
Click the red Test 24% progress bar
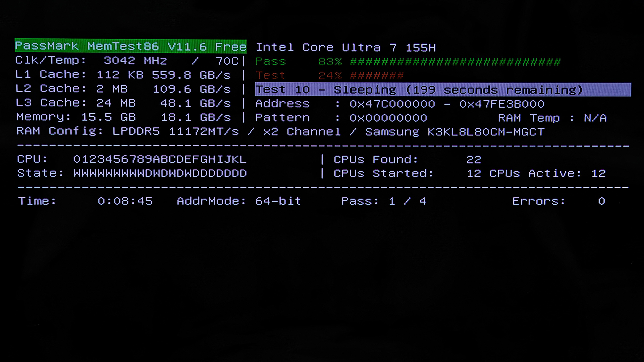377,76
